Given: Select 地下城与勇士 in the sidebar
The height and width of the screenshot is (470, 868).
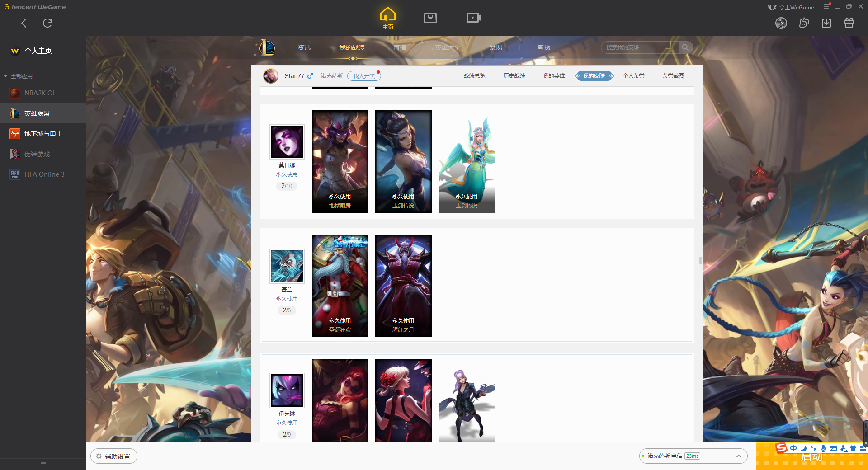Looking at the screenshot, I should click(43, 134).
